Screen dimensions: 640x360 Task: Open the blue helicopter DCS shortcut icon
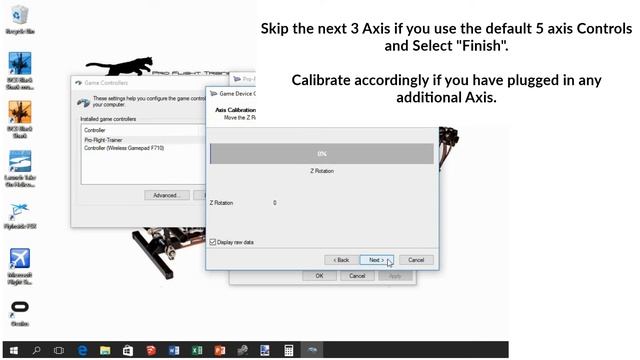(20, 64)
